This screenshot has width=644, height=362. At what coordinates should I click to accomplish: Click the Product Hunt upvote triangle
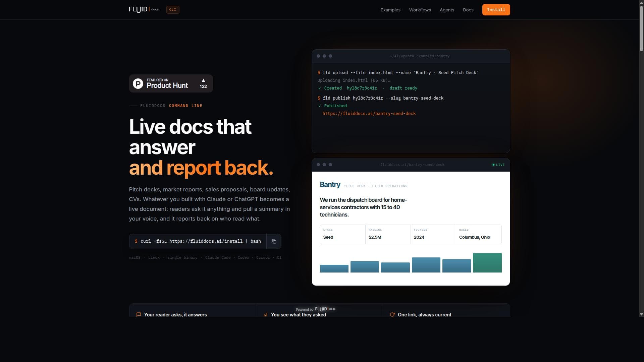click(x=203, y=80)
